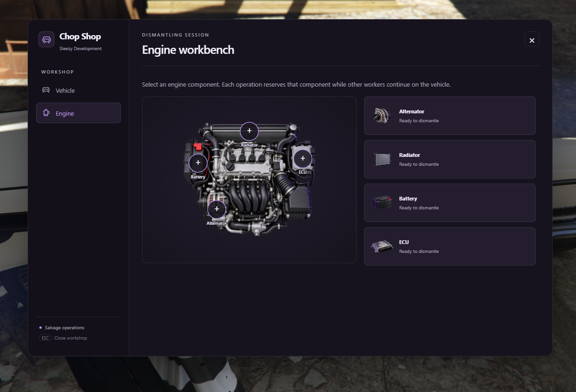Click the 'Salvage operations' status text
The width and height of the screenshot is (576, 392).
65,328
